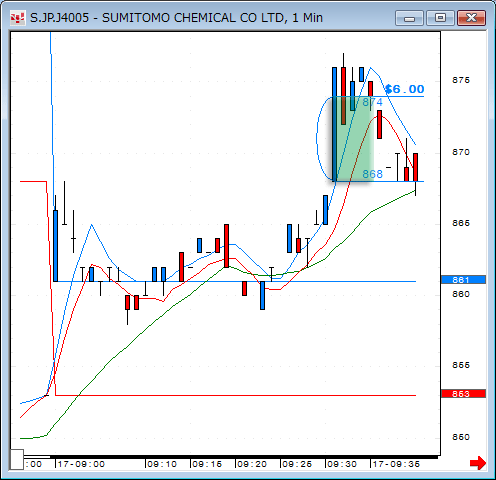496x480 pixels.
Task: Click the 865 price axis label
Action: (x=461, y=223)
